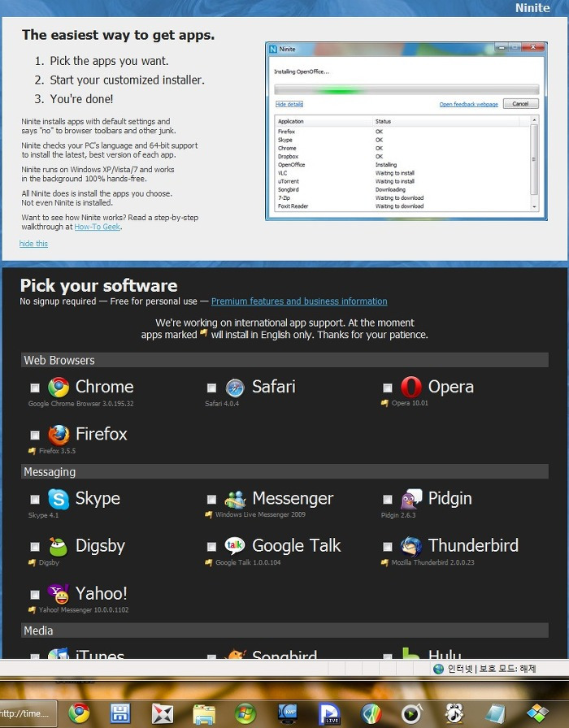Click the Chrome logo icon in Web Browsers
569x728 pixels.
(59, 388)
